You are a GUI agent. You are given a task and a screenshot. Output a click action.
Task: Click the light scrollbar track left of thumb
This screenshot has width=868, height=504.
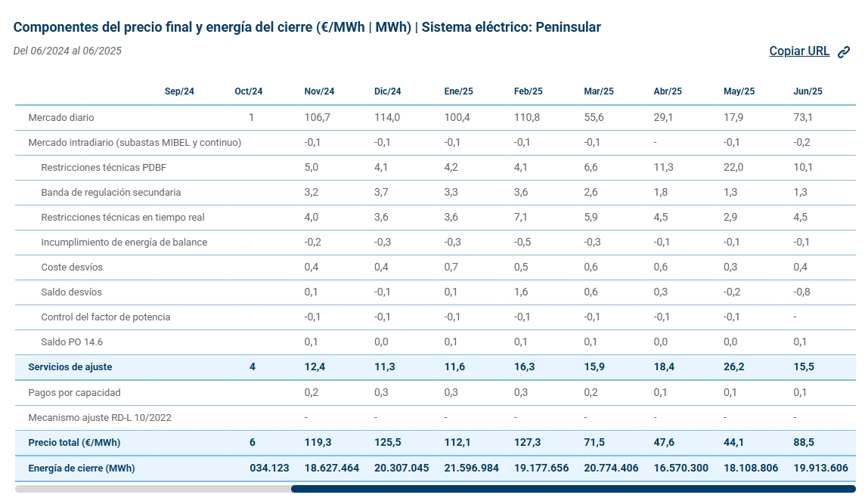(x=153, y=489)
